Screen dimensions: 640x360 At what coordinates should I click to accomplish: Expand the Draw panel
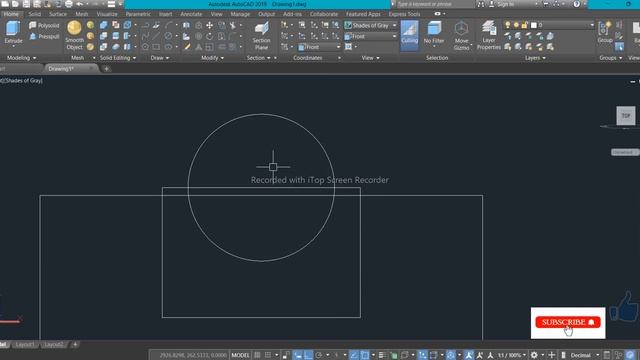160,58
